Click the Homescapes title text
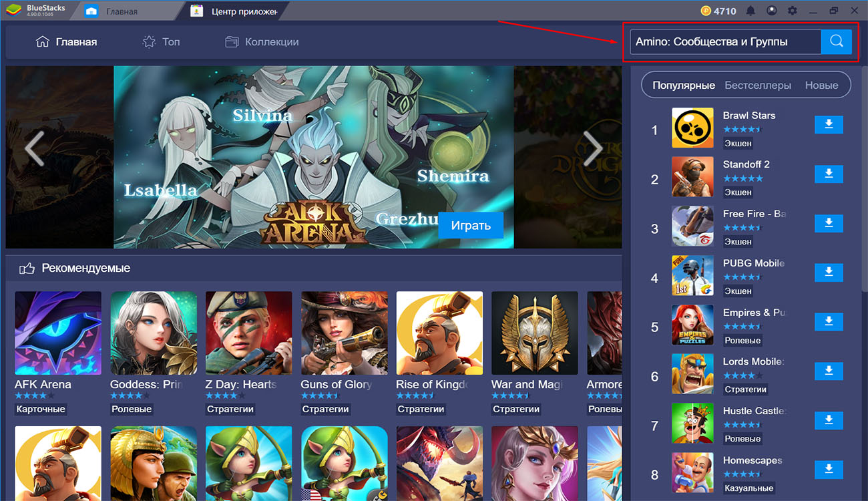 [752, 460]
